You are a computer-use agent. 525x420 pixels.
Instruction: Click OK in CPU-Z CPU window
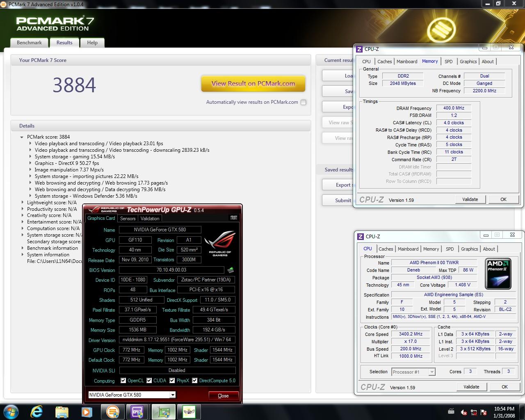click(x=504, y=387)
